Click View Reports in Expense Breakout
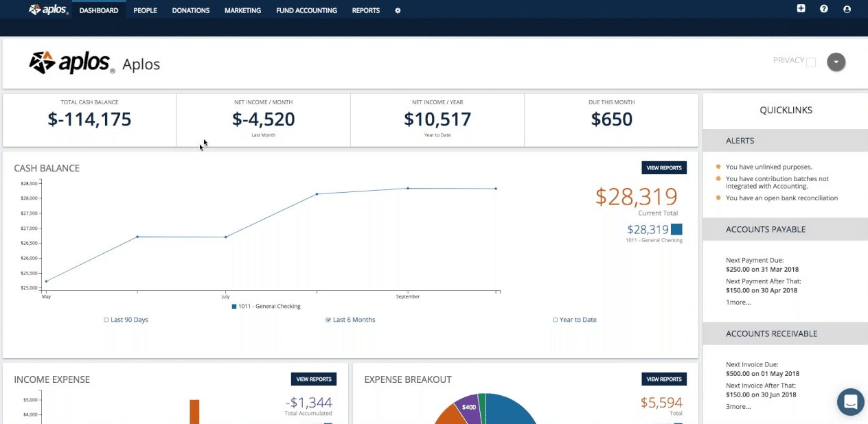This screenshot has height=424, width=868. coord(664,379)
